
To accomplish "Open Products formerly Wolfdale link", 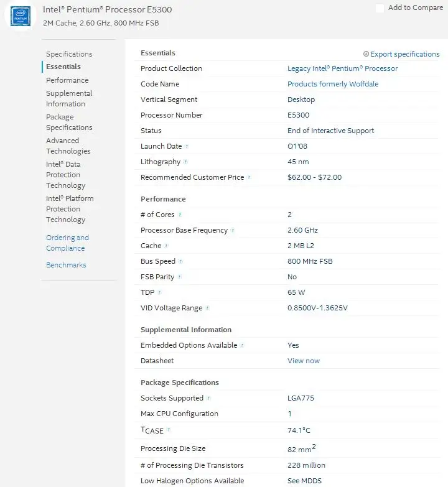I will (x=333, y=84).
